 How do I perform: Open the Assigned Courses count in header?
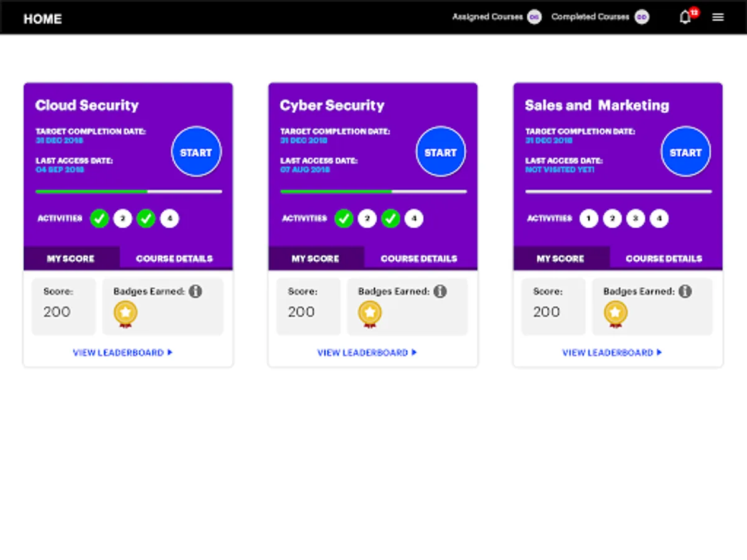(534, 17)
